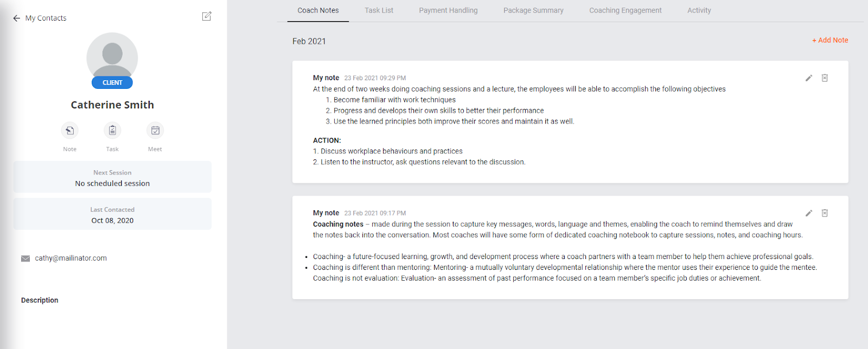The image size is (868, 349).
Task: Click the 23 Feb 2021 09:17 PM timestamp
Action: 375,213
